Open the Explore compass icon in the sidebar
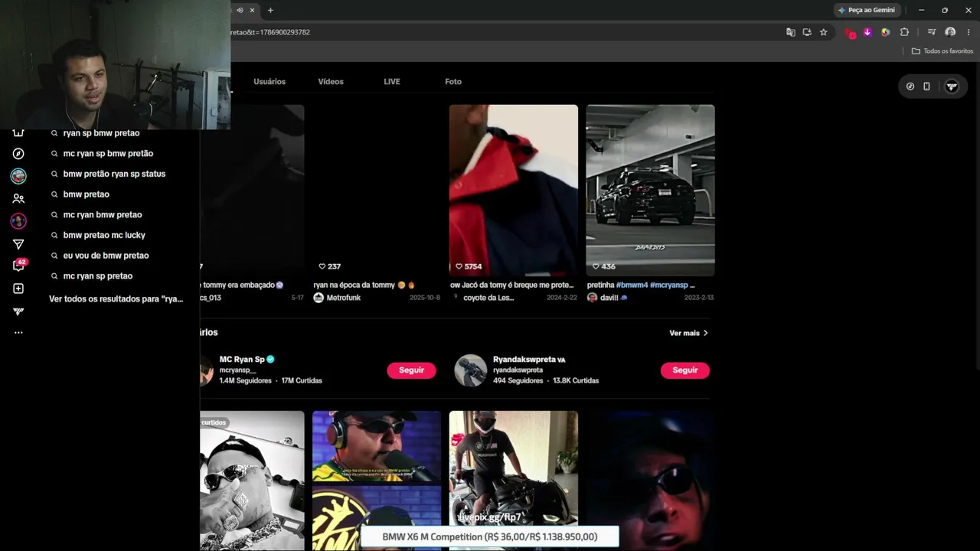The image size is (980, 551). click(x=18, y=154)
